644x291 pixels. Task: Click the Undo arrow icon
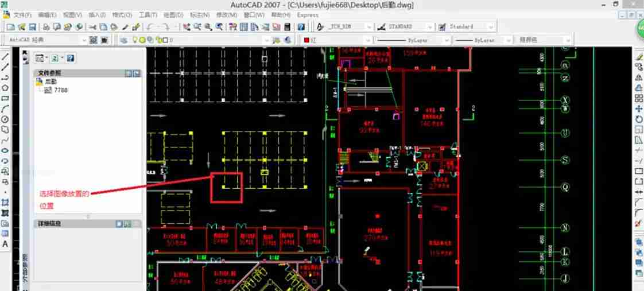[x=150, y=26]
